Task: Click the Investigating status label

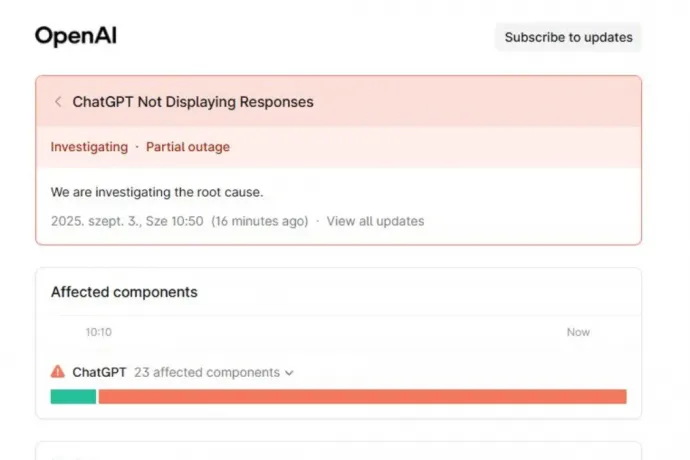Action: pos(89,147)
